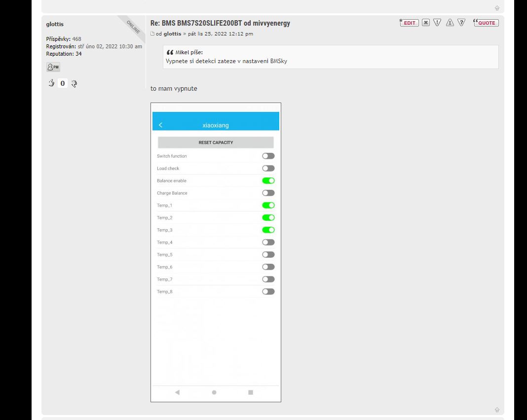Open the glottis profile from sidebar username
The image size is (527, 420).
pos(55,24)
